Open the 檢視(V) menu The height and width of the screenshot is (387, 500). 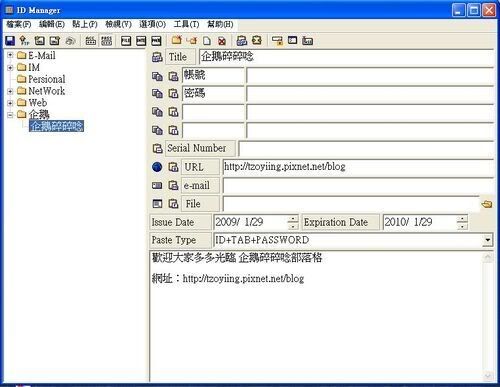coord(118,24)
